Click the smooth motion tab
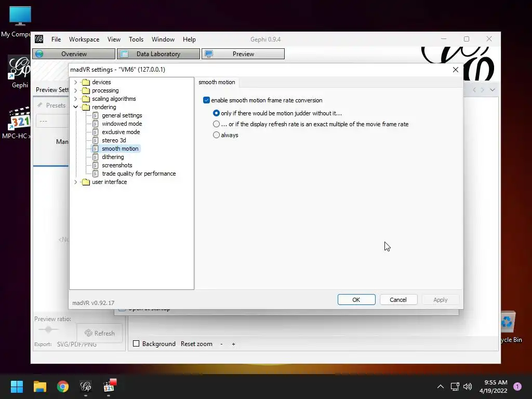This screenshot has height=399, width=532. (217, 82)
